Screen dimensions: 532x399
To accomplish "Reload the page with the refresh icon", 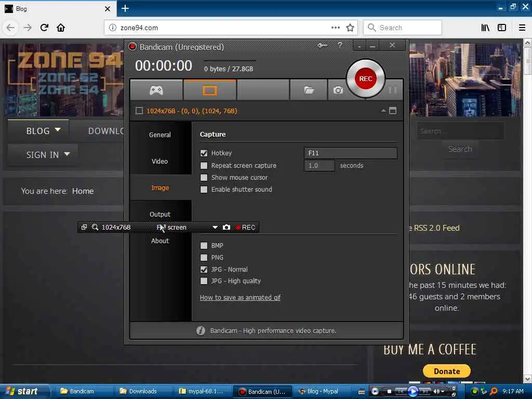I will tap(45, 28).
